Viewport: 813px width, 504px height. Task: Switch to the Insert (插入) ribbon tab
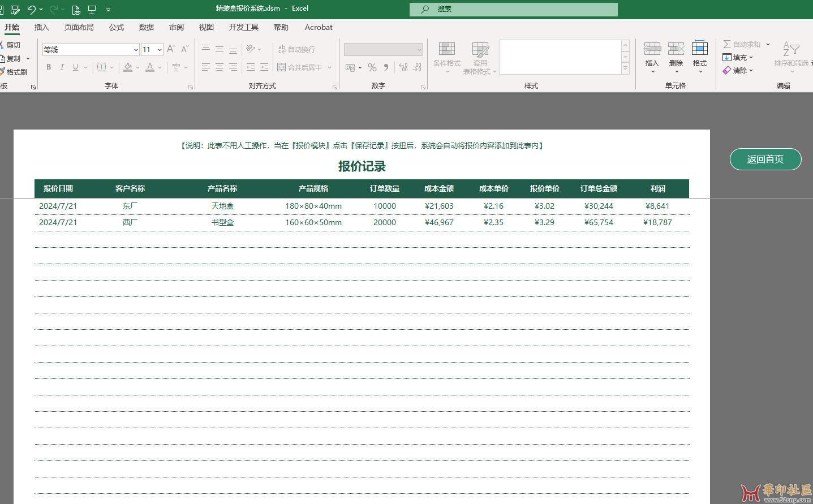(41, 27)
